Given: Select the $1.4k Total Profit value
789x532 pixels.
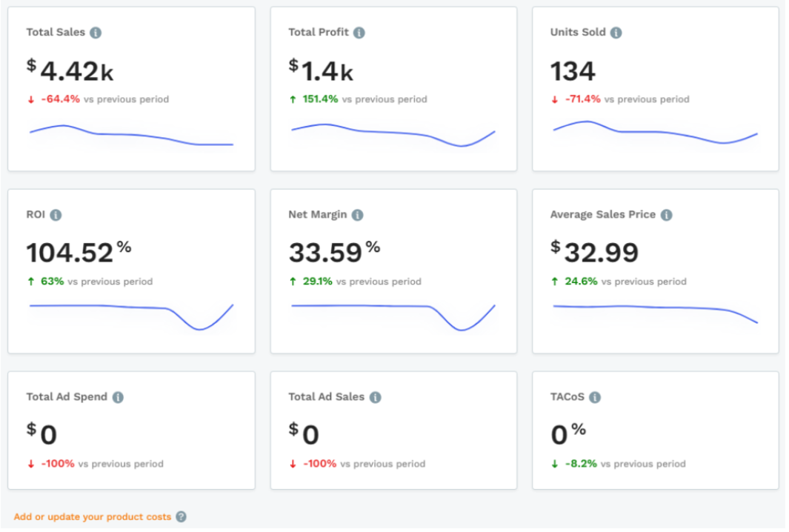Looking at the screenshot, I should pyautogui.click(x=321, y=70).
